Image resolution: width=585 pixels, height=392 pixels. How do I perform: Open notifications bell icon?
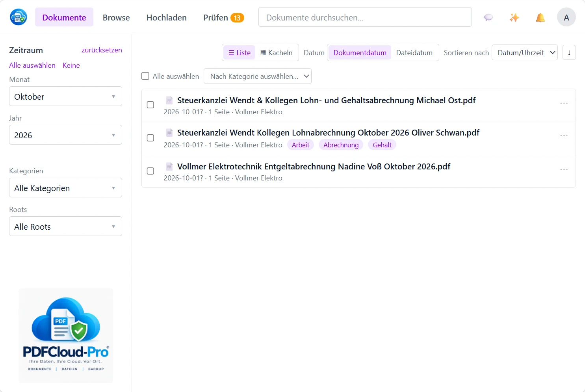[540, 17]
